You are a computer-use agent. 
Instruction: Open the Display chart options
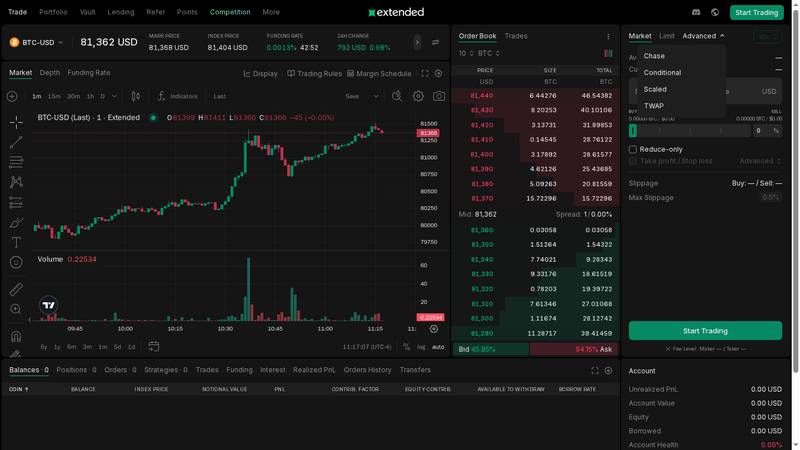tap(260, 73)
